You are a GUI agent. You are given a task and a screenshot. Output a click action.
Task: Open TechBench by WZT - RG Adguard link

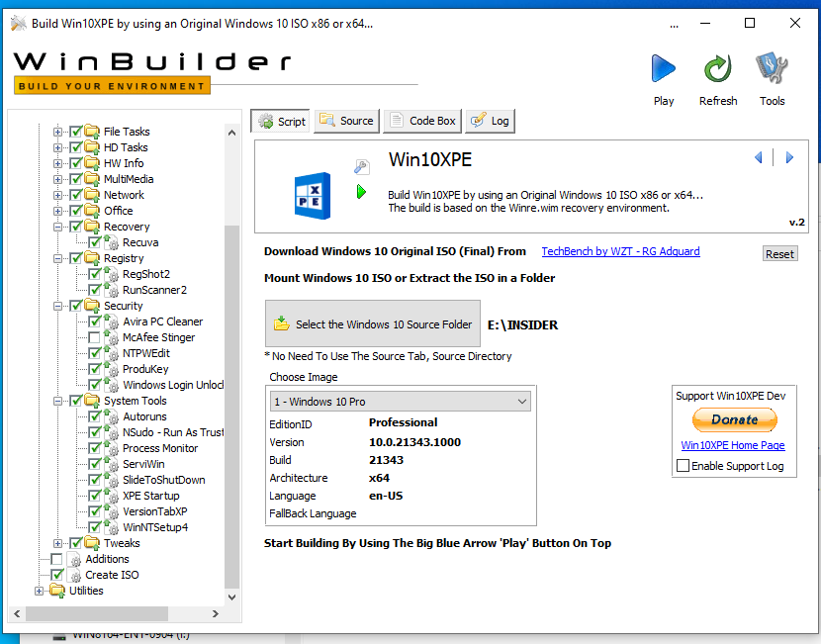tap(620, 251)
